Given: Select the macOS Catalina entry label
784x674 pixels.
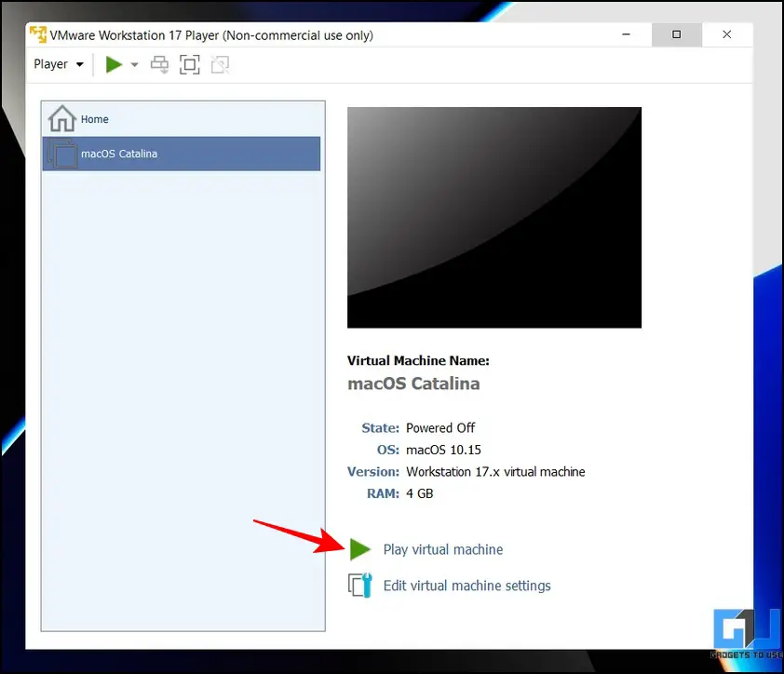Looking at the screenshot, I should point(119,154).
